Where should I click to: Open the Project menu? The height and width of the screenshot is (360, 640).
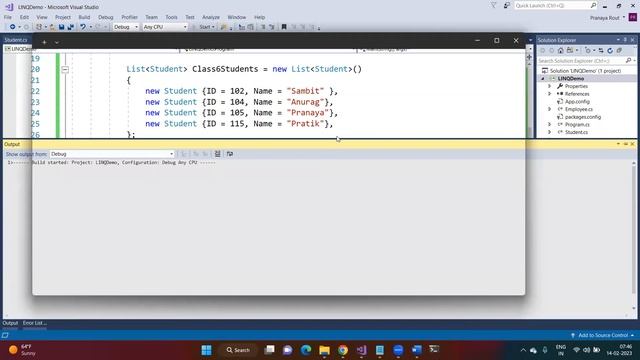click(x=62, y=17)
